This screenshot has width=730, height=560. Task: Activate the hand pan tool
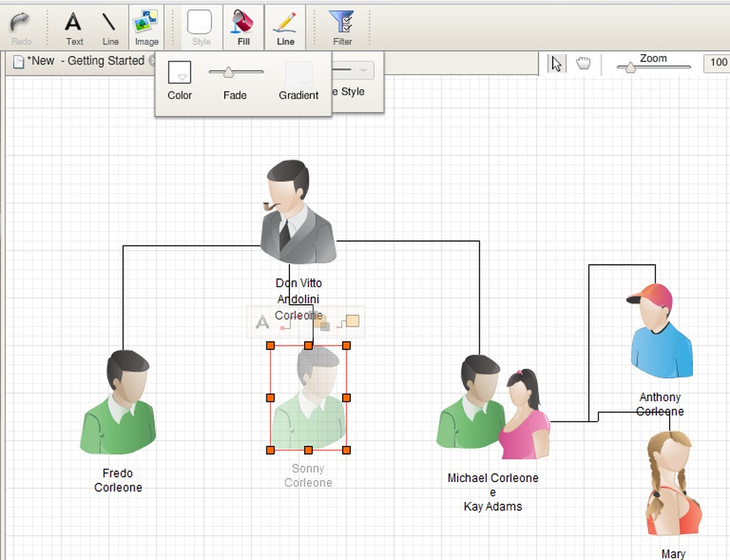[583, 63]
